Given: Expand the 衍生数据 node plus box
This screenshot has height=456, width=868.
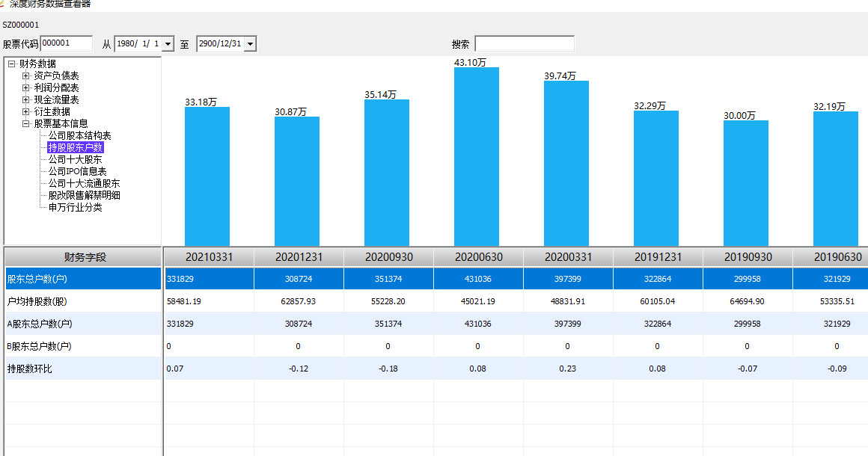Looking at the screenshot, I should 25,111.
